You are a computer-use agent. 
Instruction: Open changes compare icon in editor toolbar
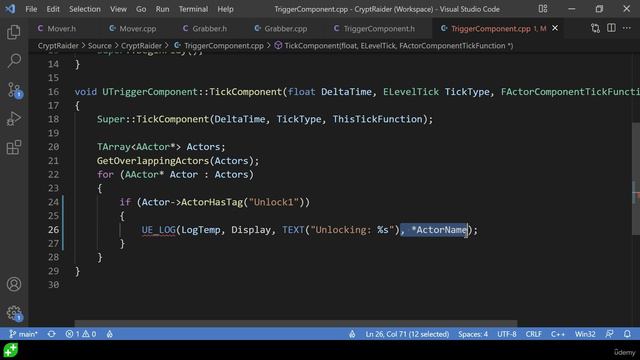click(595, 28)
